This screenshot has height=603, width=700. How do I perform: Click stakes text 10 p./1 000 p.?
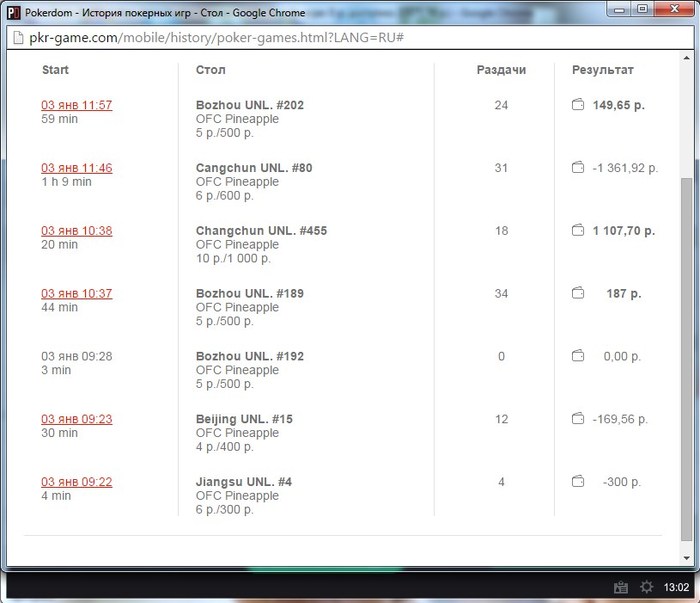click(233, 258)
